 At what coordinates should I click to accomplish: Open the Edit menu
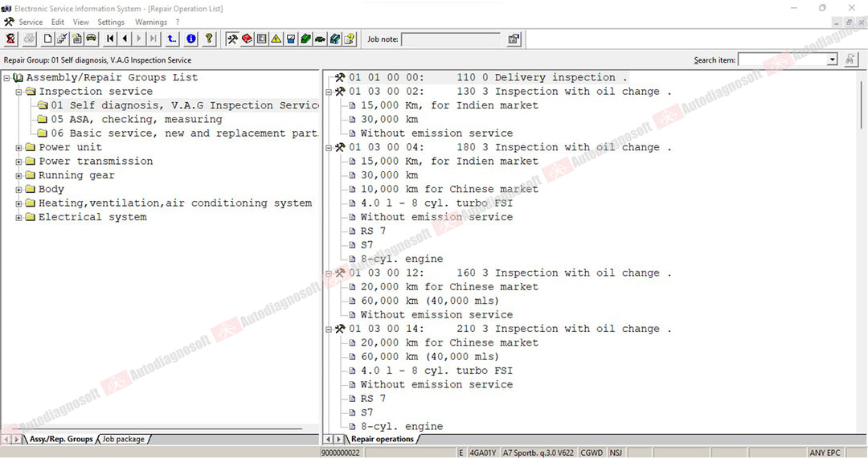coord(58,23)
